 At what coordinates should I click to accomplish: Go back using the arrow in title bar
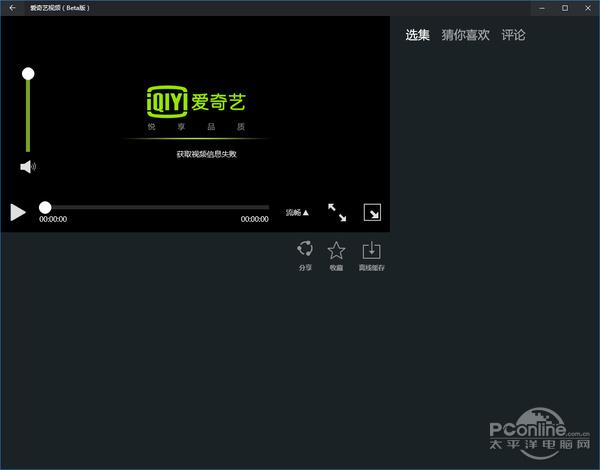[12, 8]
